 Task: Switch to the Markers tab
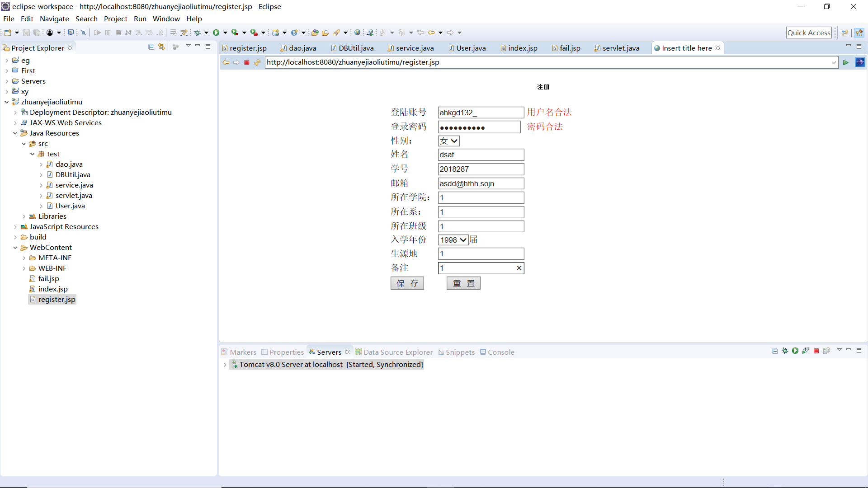pyautogui.click(x=239, y=352)
